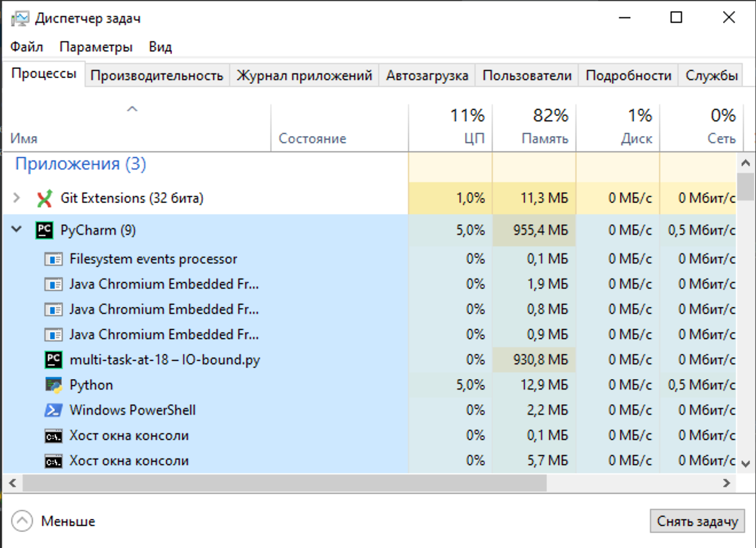The image size is (756, 548).
Task: Open the Файл menu
Action: pos(26,47)
